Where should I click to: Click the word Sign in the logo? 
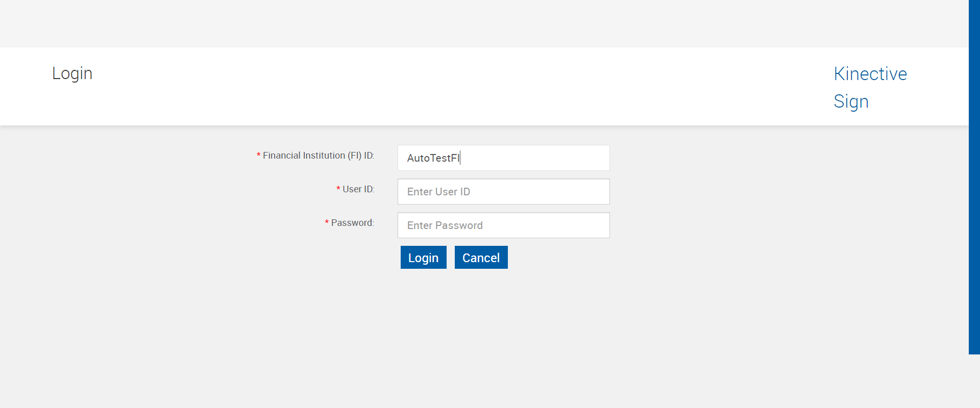(851, 101)
